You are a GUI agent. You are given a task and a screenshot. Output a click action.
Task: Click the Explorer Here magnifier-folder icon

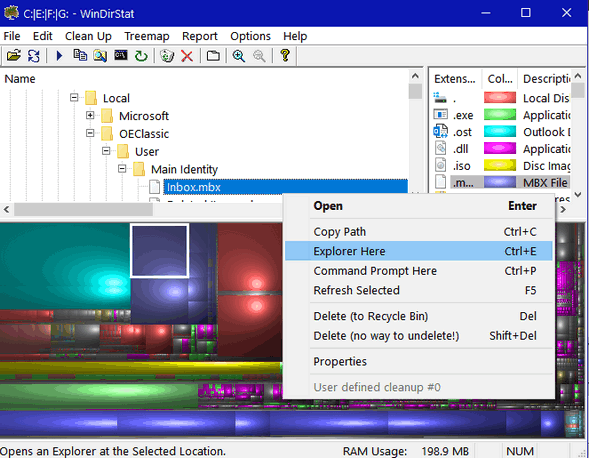[x=100, y=56]
